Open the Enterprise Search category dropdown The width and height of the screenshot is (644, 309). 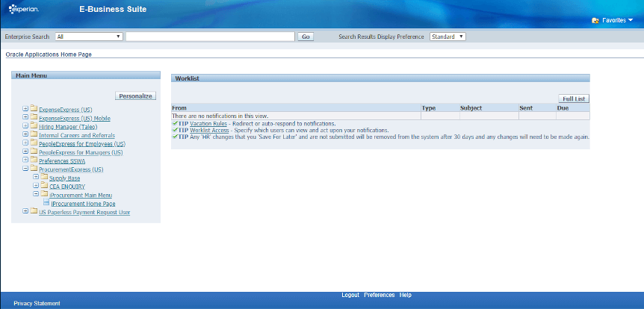tap(89, 36)
